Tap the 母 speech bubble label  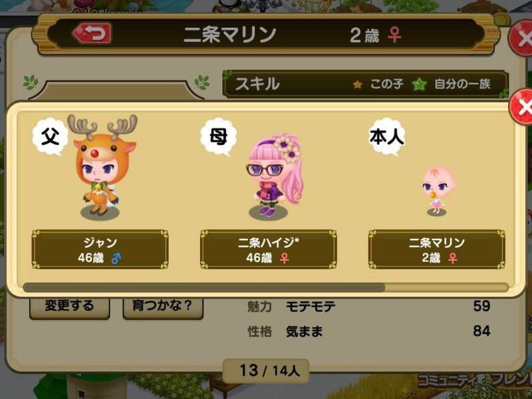pos(218,137)
